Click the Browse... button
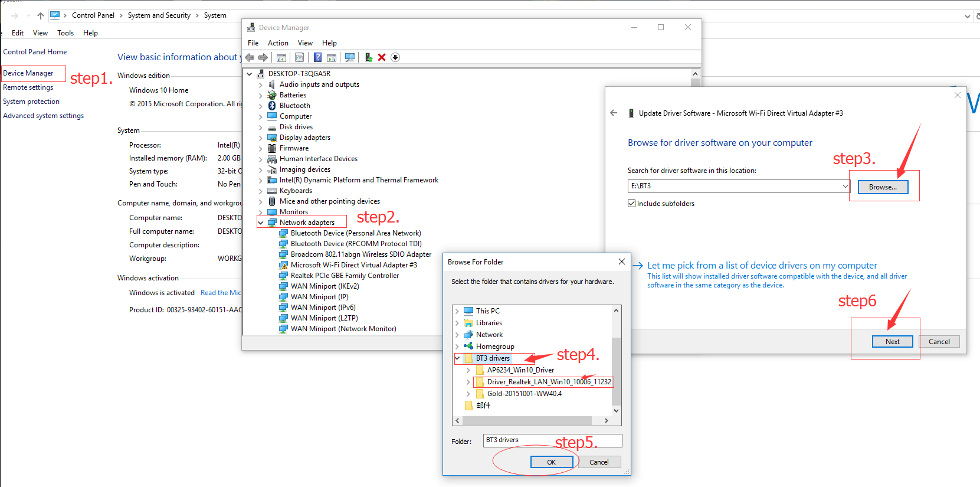 tap(883, 187)
